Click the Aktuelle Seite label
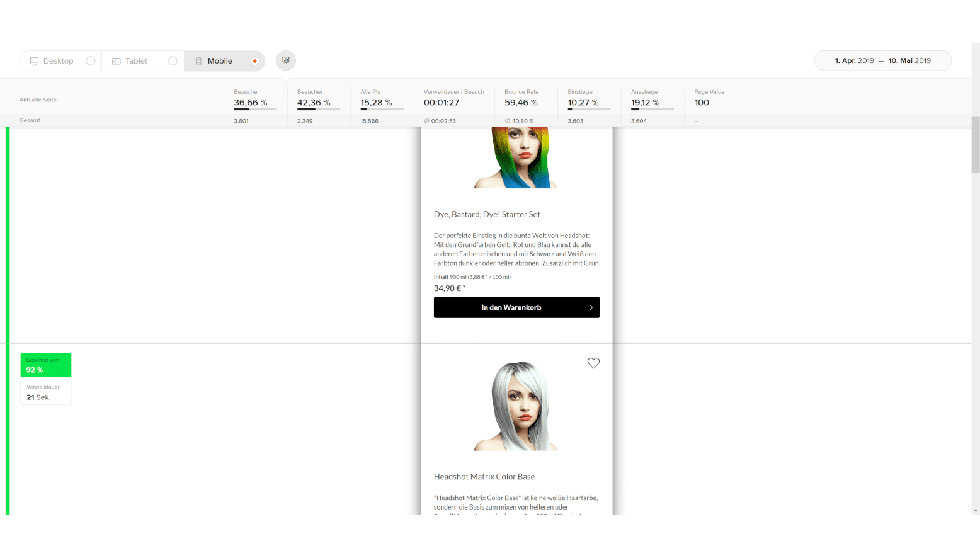Image resolution: width=980 pixels, height=558 pixels. tap(38, 100)
